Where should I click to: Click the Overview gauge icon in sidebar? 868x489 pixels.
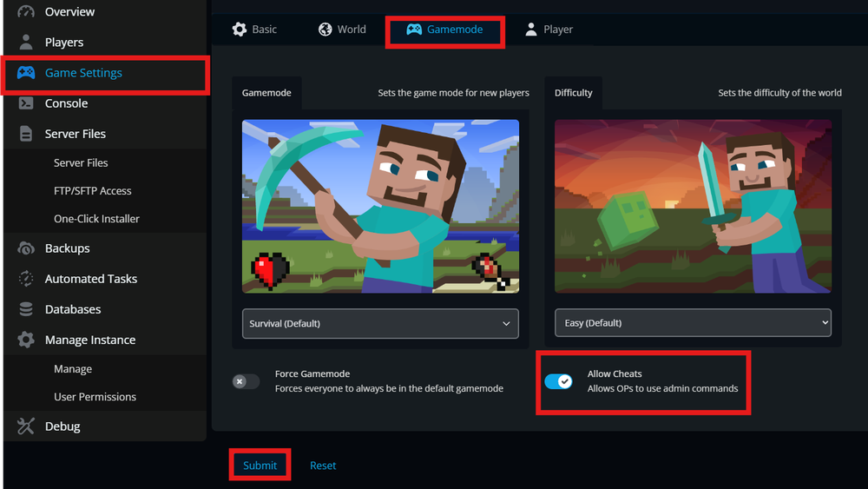(26, 12)
